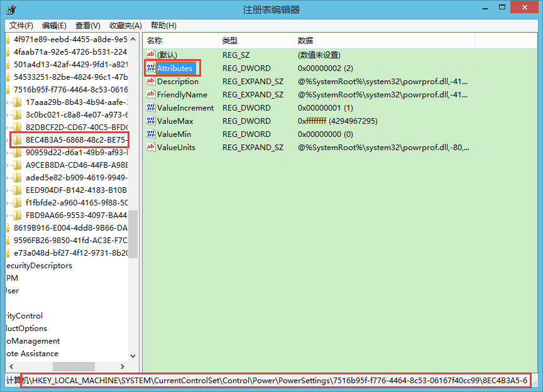This screenshot has height=392, width=543.
Task: Click the Attributes DWORD value icon
Action: coord(150,68)
